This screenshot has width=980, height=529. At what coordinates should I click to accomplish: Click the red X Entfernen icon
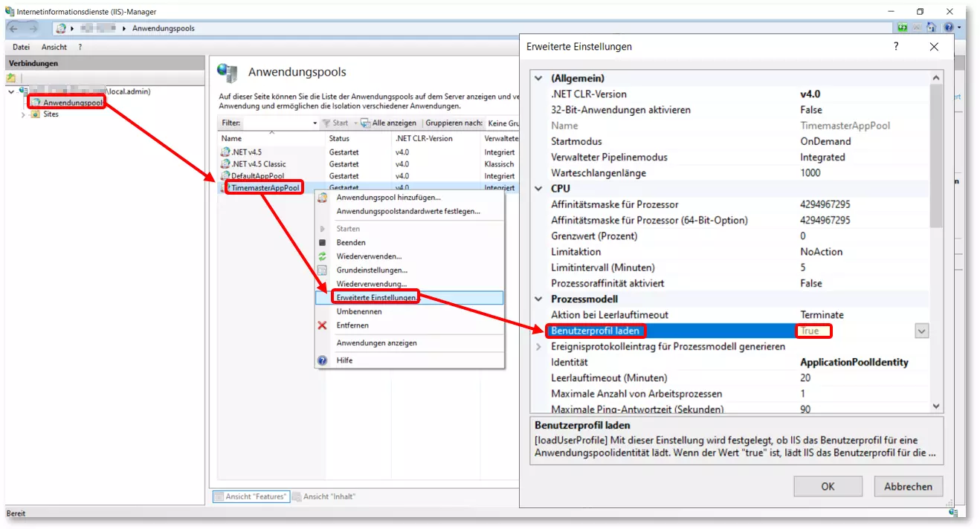pos(322,325)
